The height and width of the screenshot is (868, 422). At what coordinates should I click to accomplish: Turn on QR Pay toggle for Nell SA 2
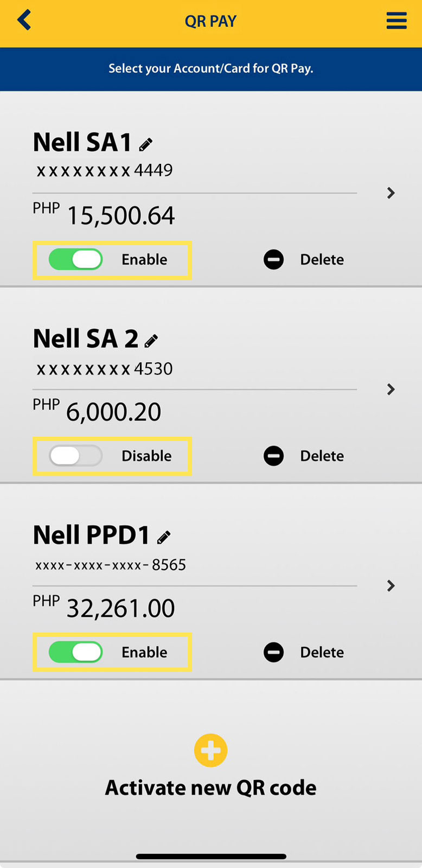point(75,456)
